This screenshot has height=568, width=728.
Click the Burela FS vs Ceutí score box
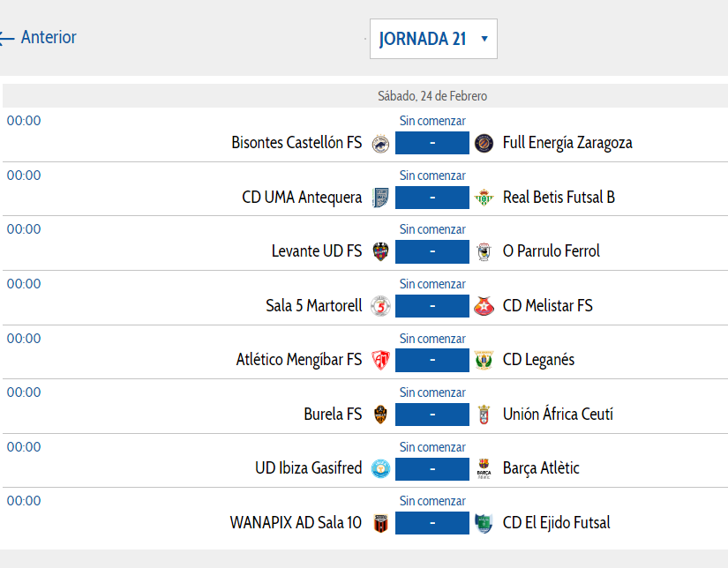coord(432,415)
